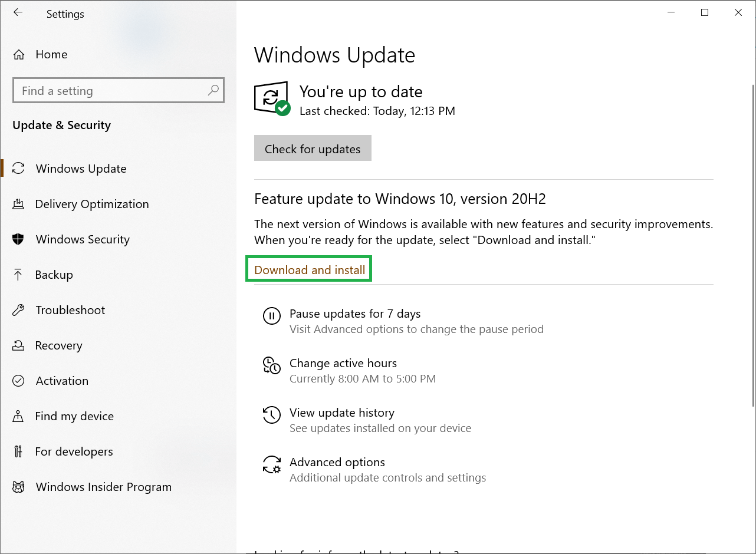
Task: Click the Backup upward arrow icon
Action: point(18,275)
